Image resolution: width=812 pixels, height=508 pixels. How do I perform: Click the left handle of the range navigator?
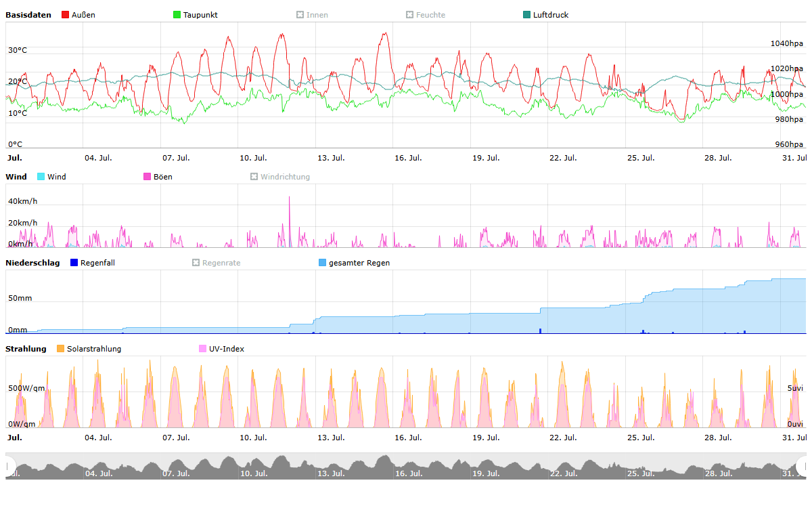coord(9,466)
